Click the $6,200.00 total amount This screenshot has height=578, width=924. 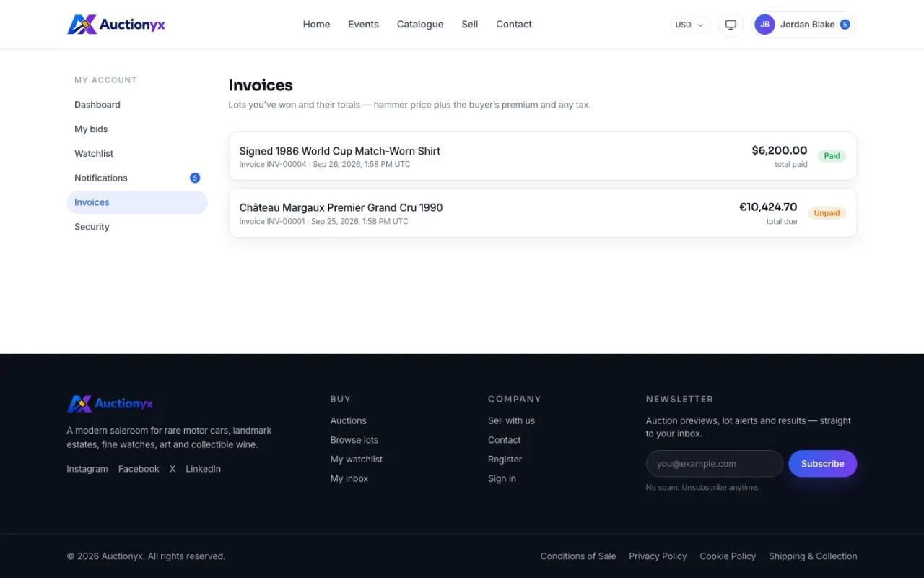coord(780,150)
